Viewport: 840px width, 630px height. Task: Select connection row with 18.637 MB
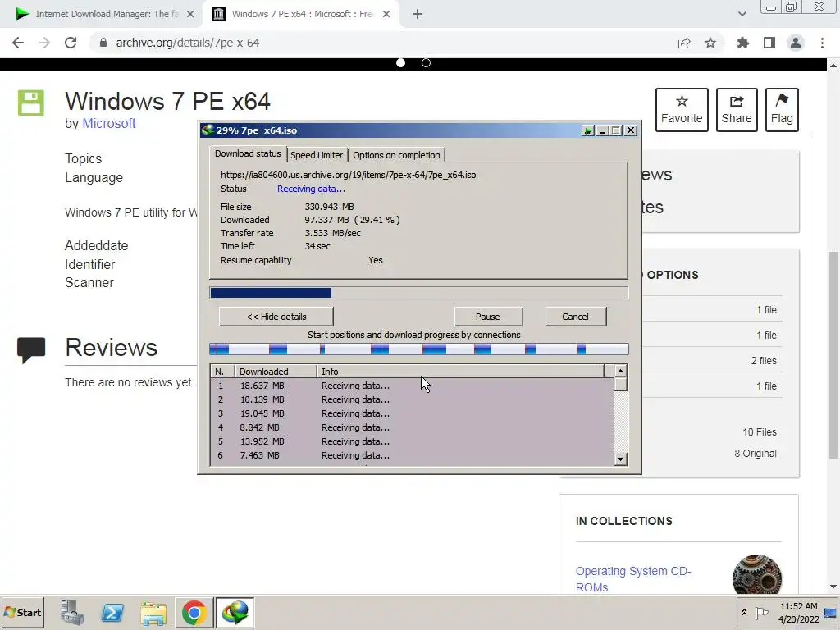(x=413, y=386)
